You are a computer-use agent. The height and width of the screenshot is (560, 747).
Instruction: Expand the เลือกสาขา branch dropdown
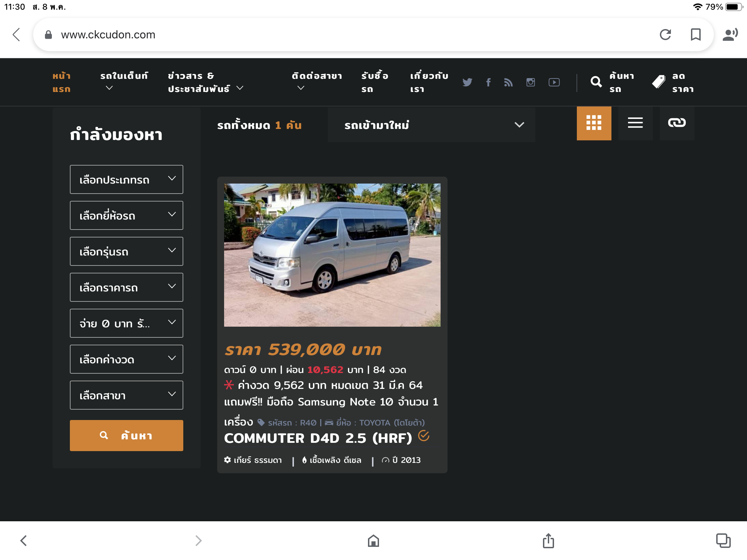click(x=127, y=395)
